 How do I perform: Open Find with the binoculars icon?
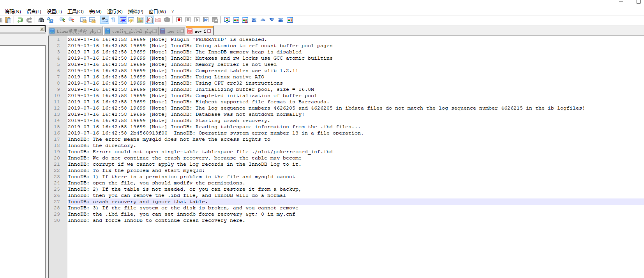41,20
